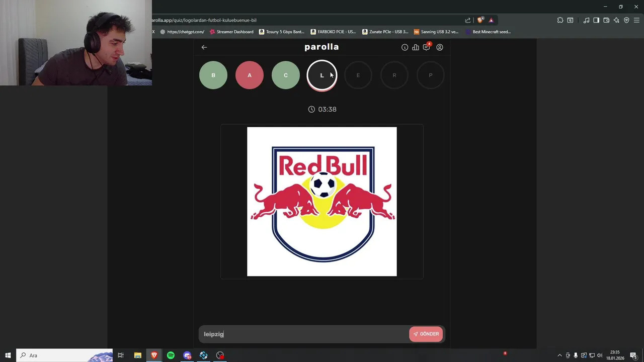Select the green C letter circle
Image resolution: width=644 pixels, height=362 pixels.
tap(286, 75)
